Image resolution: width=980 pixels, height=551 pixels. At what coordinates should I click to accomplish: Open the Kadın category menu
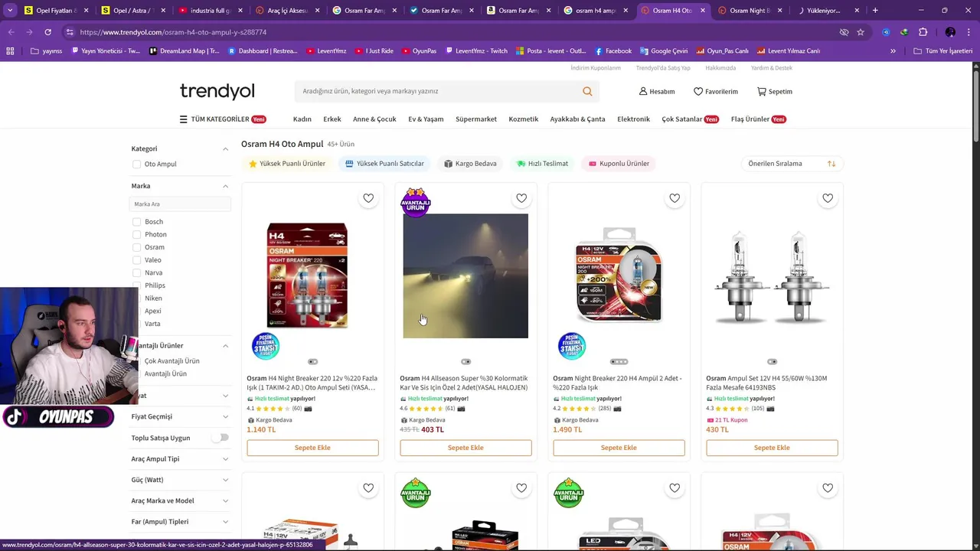tap(302, 119)
